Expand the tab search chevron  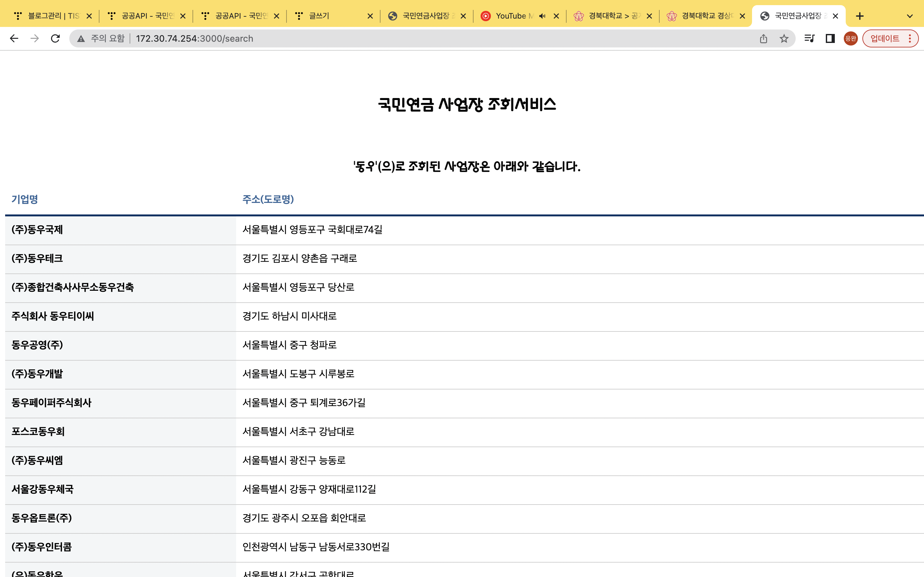pyautogui.click(x=910, y=16)
